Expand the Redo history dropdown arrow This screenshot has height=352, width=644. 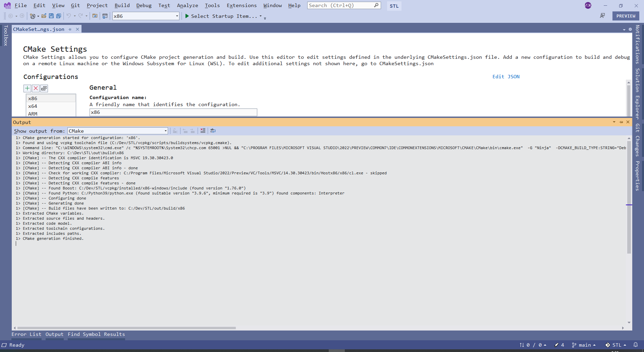click(x=86, y=16)
